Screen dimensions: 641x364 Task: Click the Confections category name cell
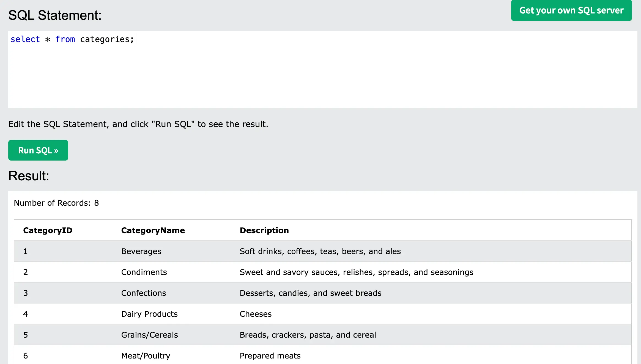pyautogui.click(x=144, y=293)
